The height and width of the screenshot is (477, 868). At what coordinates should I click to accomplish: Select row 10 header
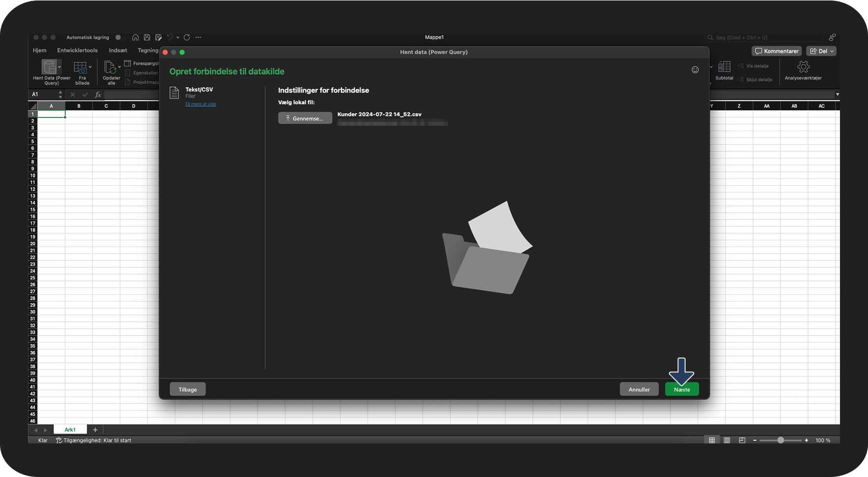(x=32, y=175)
